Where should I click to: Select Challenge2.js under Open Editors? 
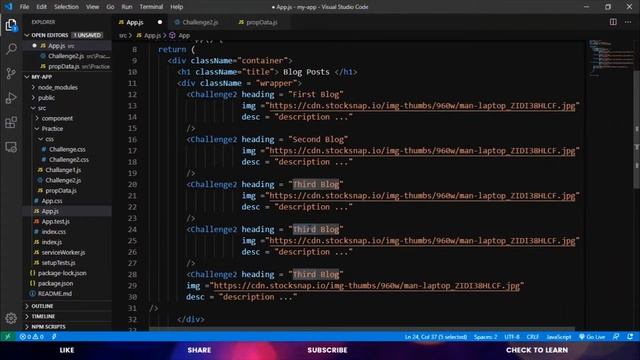pos(66,56)
